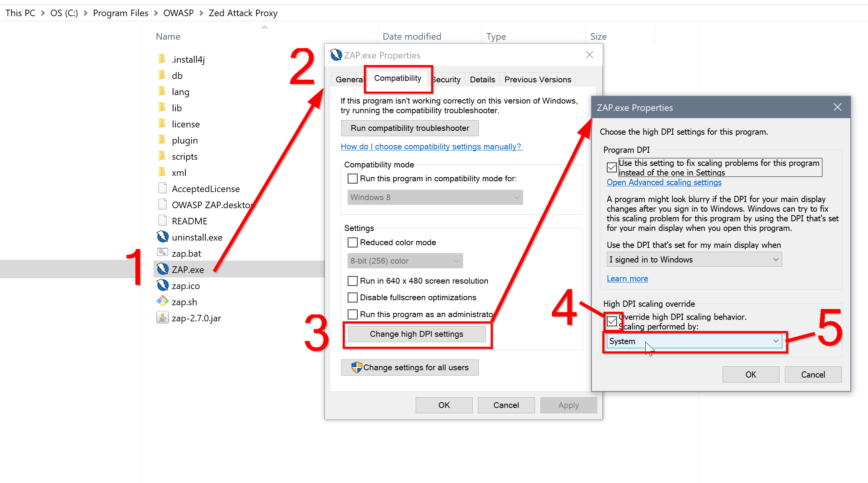This screenshot has height=483, width=868.
Task: Select the uninstall.exe file icon
Action: click(x=162, y=237)
